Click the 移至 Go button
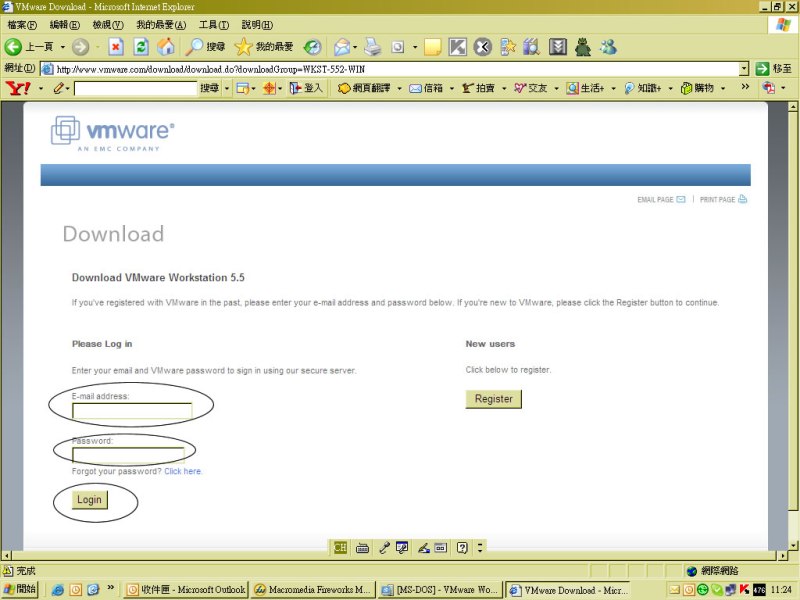Screen dimensions: 800x600 click(x=773, y=69)
